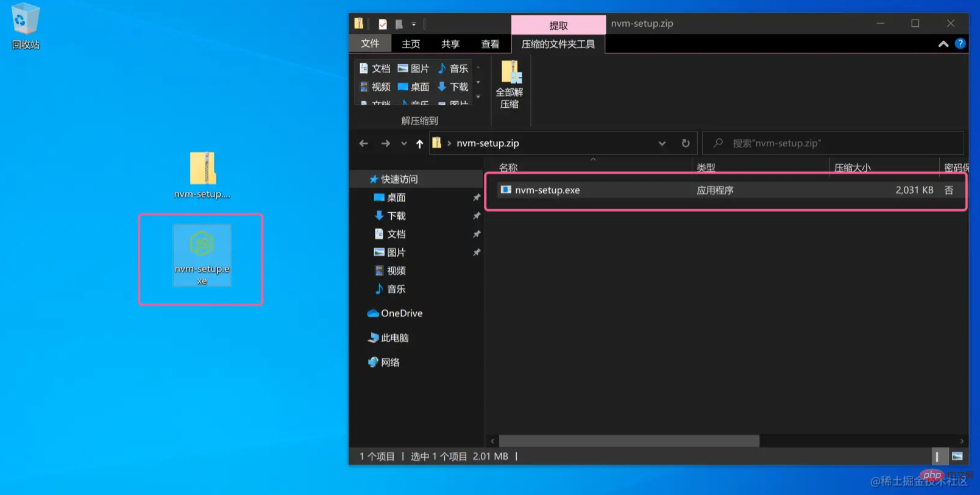The width and height of the screenshot is (980, 495).
Task: Extract to 下载 in the ribbon gallery
Action: pos(453,87)
